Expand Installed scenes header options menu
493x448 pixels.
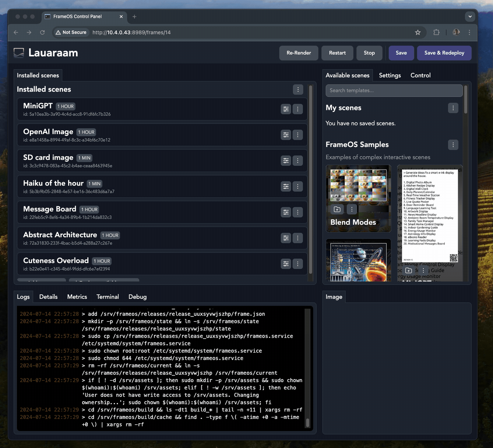[298, 89]
